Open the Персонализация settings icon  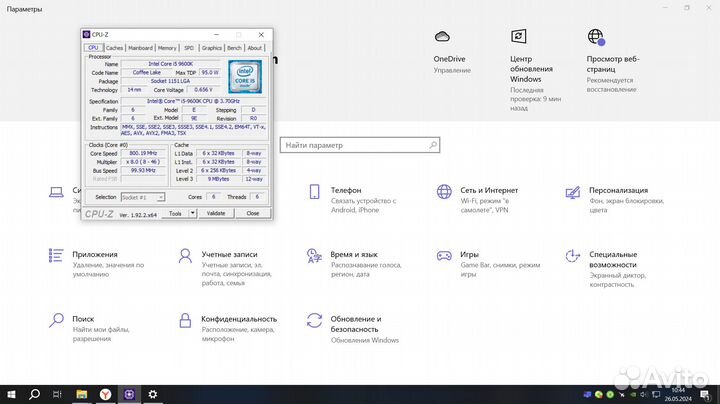pos(573,192)
